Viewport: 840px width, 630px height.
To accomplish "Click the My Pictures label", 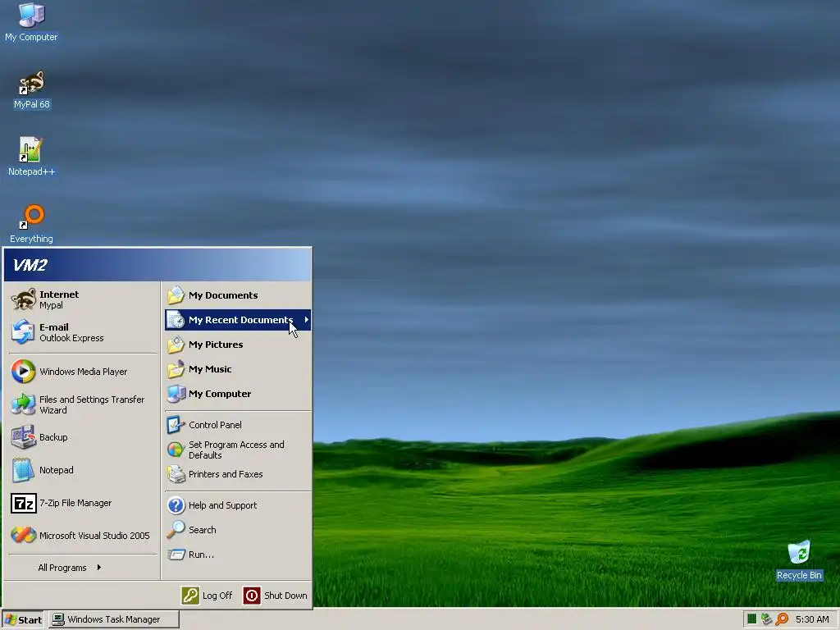I will tap(216, 345).
